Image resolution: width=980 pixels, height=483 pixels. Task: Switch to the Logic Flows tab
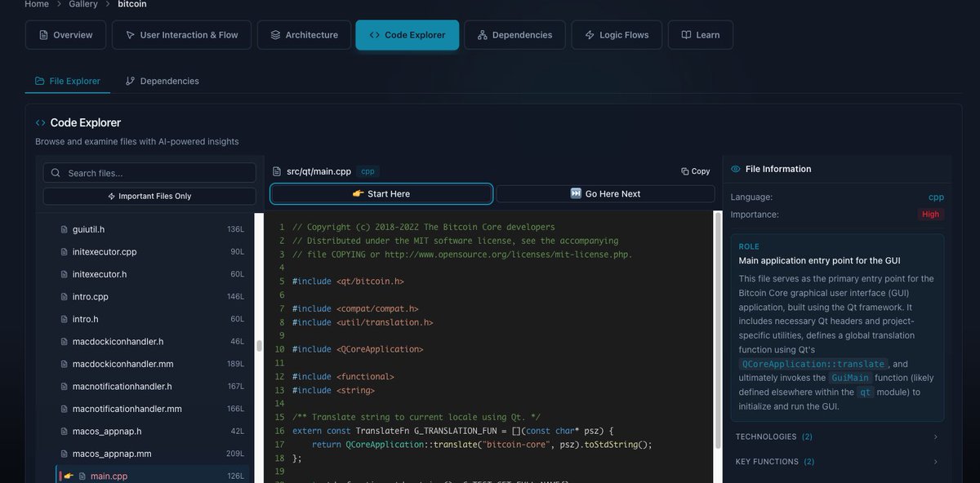pos(617,35)
